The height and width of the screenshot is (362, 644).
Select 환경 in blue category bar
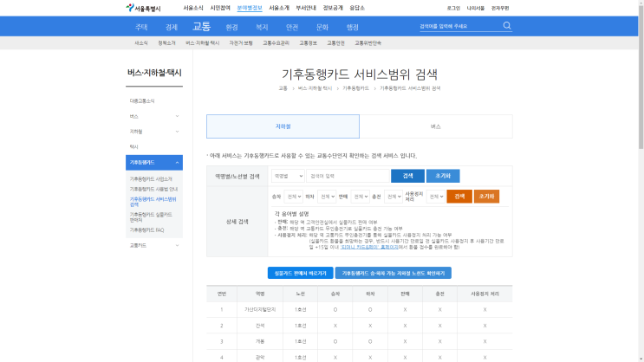pyautogui.click(x=231, y=27)
